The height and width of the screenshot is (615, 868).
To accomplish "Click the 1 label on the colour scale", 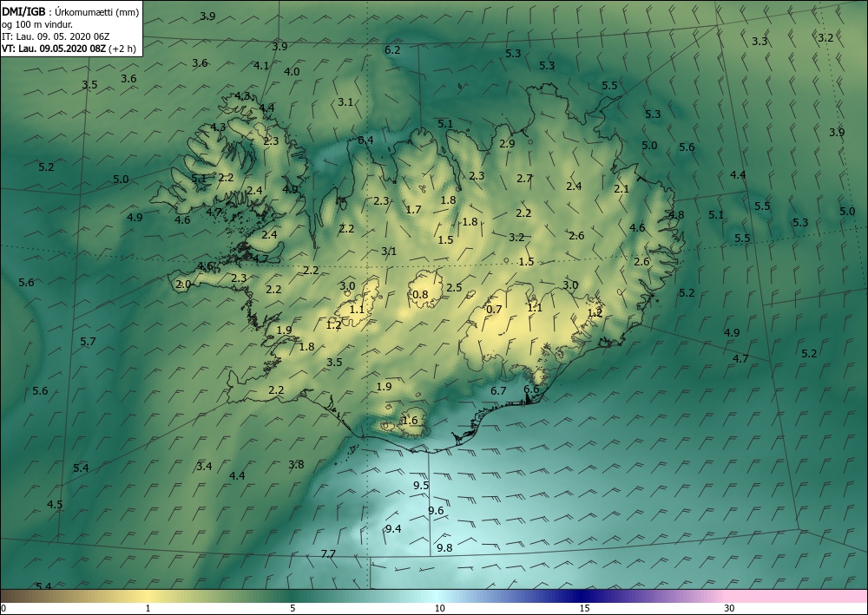I will 148,609.
